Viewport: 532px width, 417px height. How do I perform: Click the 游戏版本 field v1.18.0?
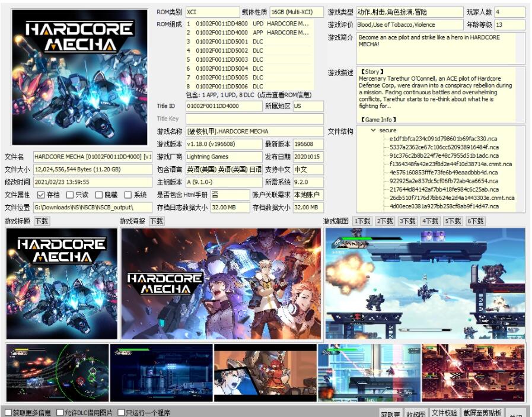[224, 144]
